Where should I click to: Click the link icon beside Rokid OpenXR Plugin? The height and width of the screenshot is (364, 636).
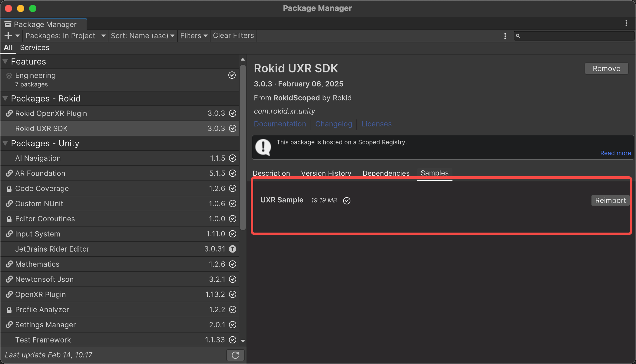pos(9,113)
